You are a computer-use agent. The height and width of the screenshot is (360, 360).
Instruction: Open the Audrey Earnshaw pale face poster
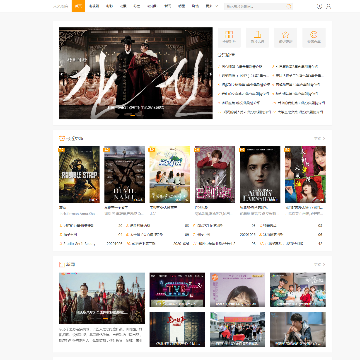[260, 174]
